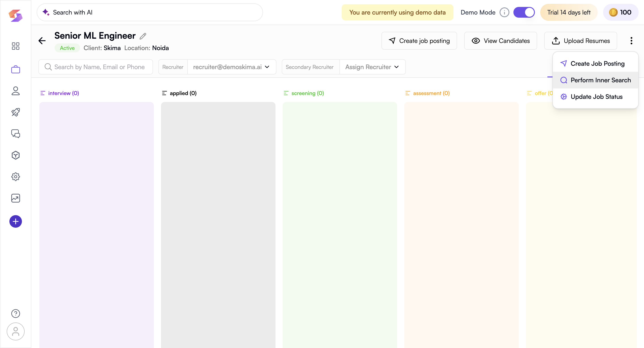Click the demo data notice banner
Viewport: 644px width, 348px height.
397,12
